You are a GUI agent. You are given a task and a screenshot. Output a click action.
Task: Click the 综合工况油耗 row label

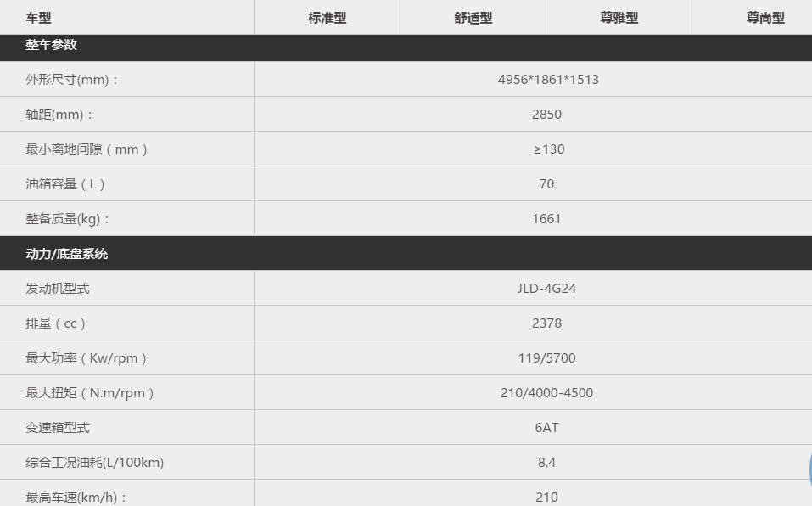(x=95, y=462)
